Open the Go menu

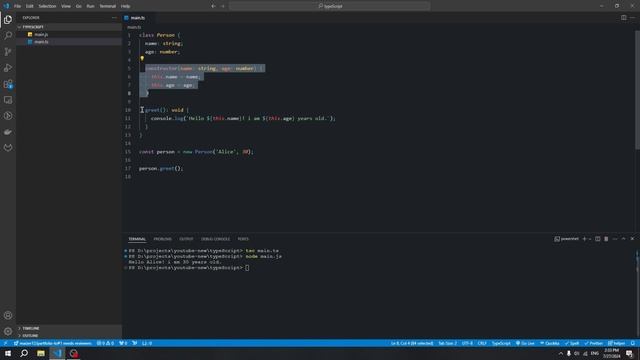[x=78, y=6]
